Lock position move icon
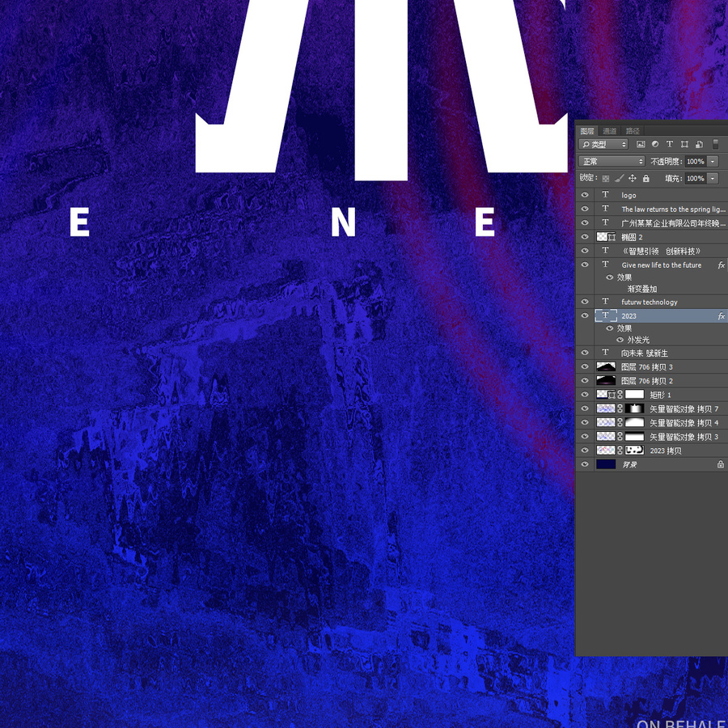This screenshot has width=728, height=728. click(x=633, y=178)
